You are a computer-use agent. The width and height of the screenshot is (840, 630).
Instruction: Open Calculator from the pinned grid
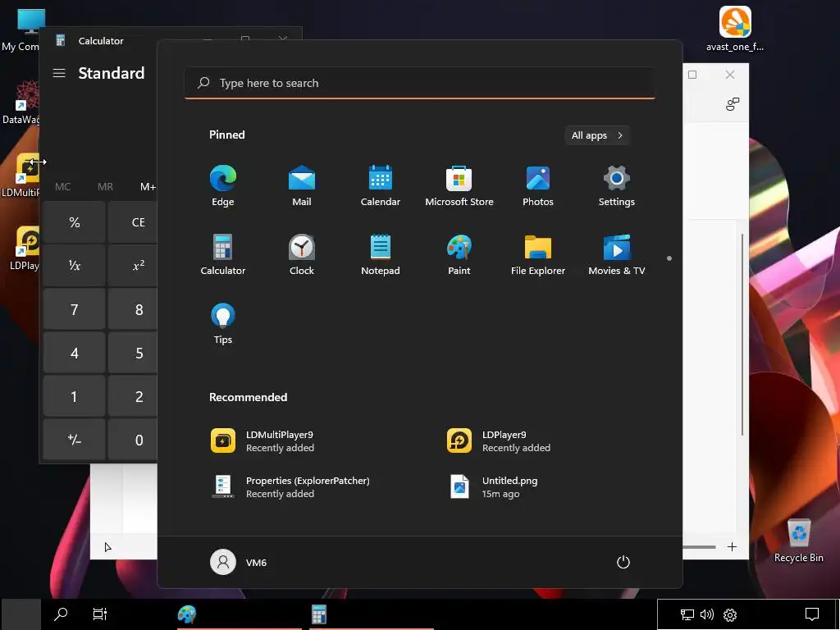point(223,254)
